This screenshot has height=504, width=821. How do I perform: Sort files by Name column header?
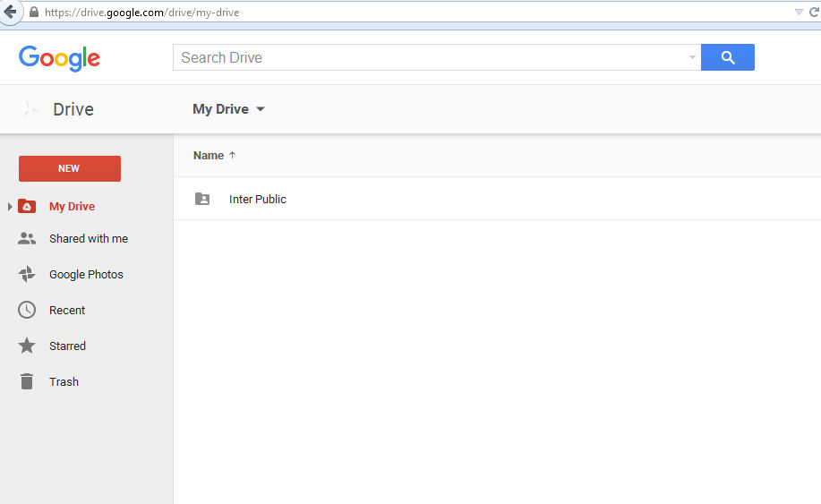coord(209,156)
